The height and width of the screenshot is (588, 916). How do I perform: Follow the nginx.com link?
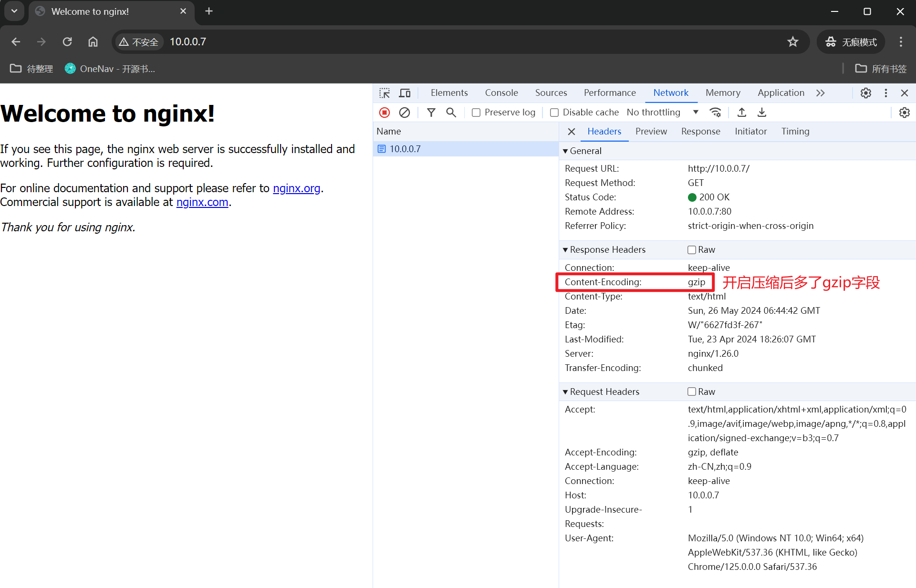tap(202, 202)
